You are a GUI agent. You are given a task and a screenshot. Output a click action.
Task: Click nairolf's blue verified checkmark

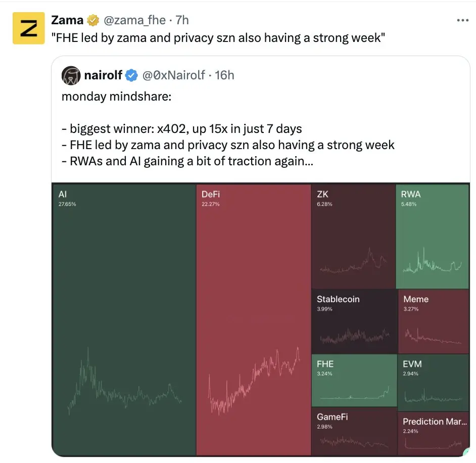click(131, 75)
